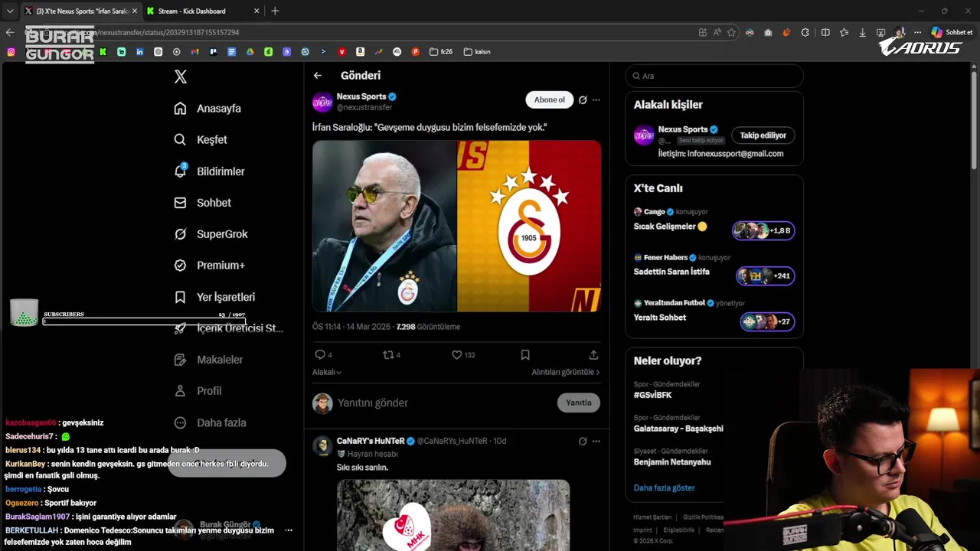Open Bildirimler notifications
This screenshot has width=980, height=551.
[209, 171]
